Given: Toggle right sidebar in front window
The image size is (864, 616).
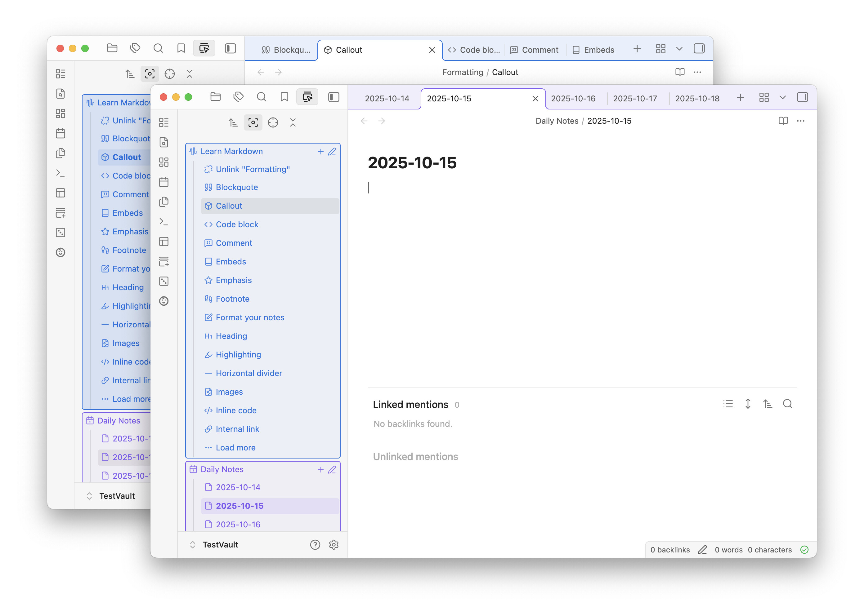Looking at the screenshot, I should click(x=802, y=97).
